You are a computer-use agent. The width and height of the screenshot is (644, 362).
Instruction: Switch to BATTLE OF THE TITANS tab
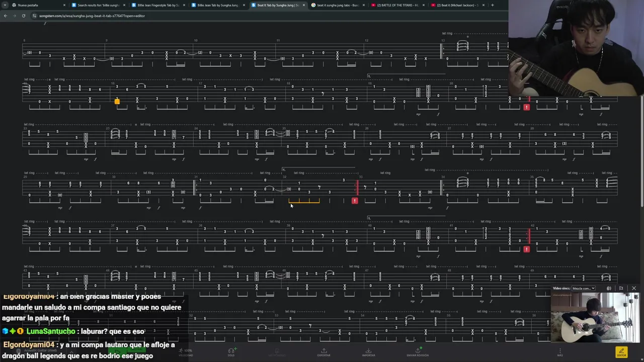(397, 5)
